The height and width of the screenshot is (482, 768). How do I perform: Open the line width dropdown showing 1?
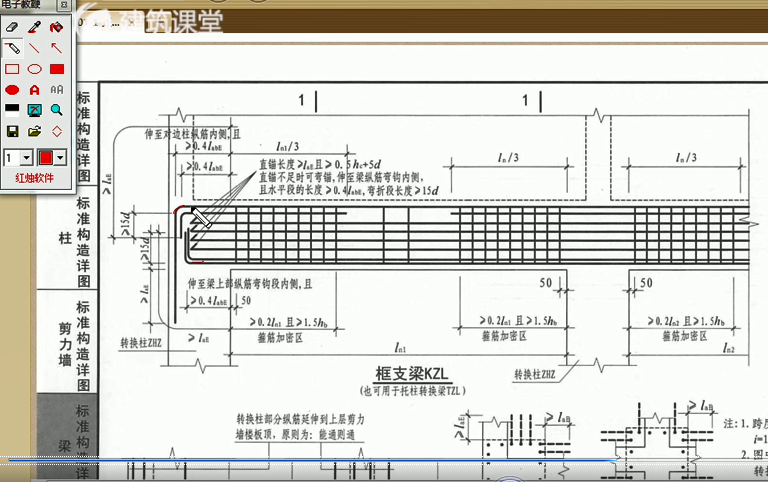click(26, 158)
